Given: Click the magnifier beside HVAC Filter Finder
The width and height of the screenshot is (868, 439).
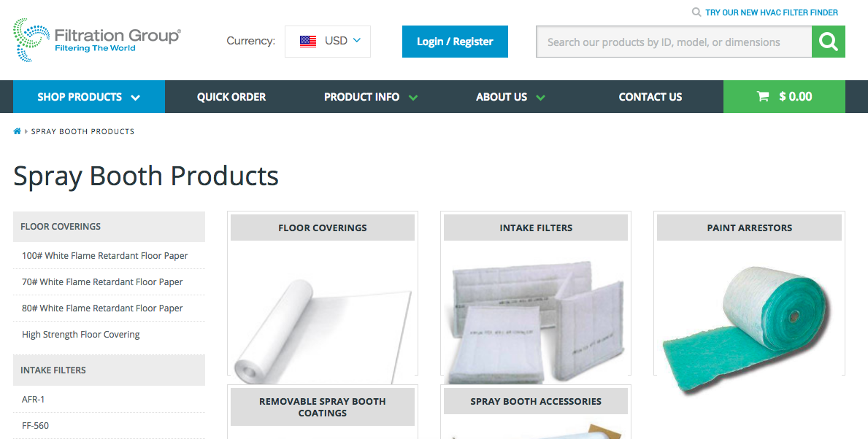Looking at the screenshot, I should 696,12.
